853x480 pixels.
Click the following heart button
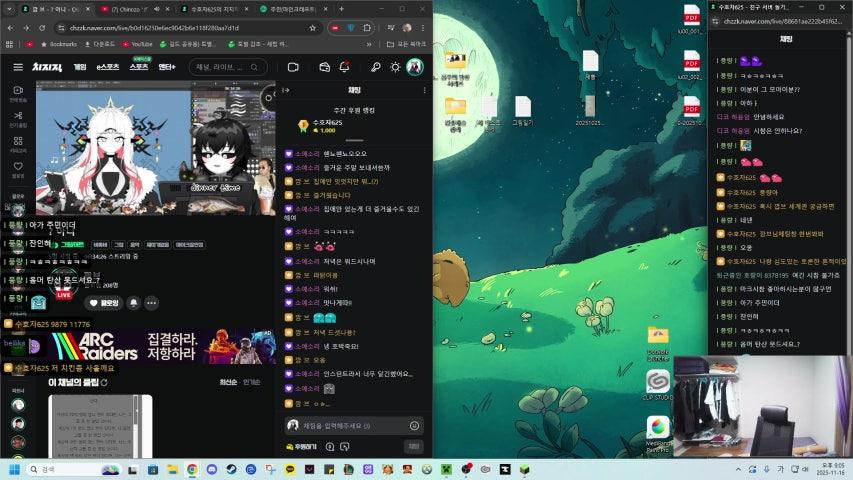tap(103, 303)
